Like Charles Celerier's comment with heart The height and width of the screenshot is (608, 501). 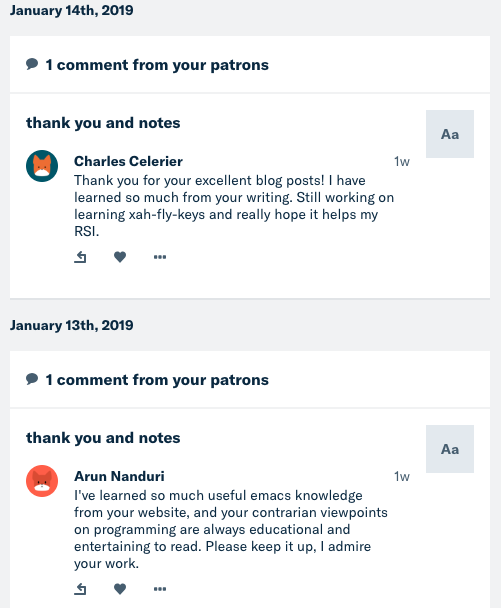pyautogui.click(x=120, y=257)
